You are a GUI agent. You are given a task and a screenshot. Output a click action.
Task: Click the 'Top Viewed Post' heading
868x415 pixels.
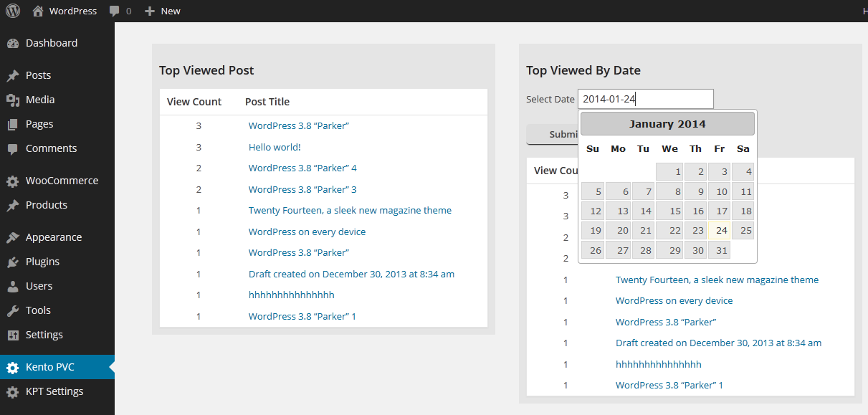click(206, 70)
